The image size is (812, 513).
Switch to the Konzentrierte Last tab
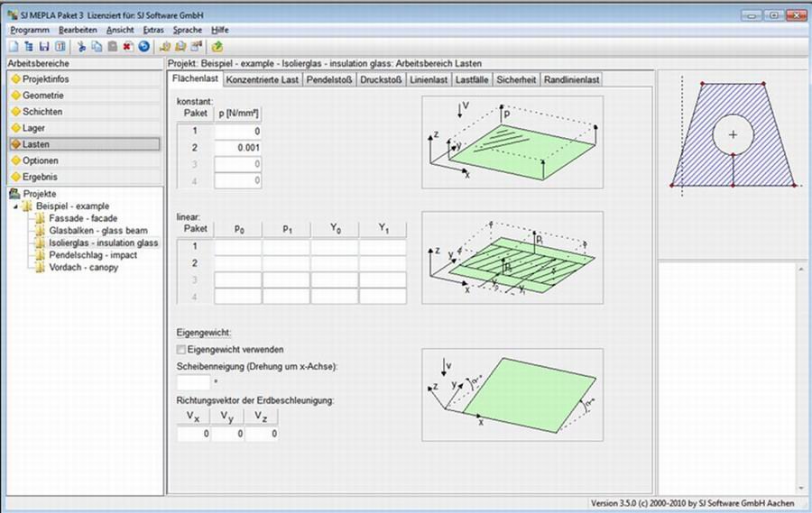(x=262, y=79)
